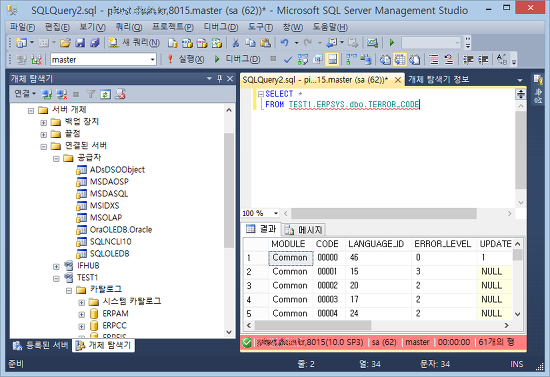Click the Cut scissors icon
Image resolution: width=550 pixels, height=377 pixels.
pos(236,43)
